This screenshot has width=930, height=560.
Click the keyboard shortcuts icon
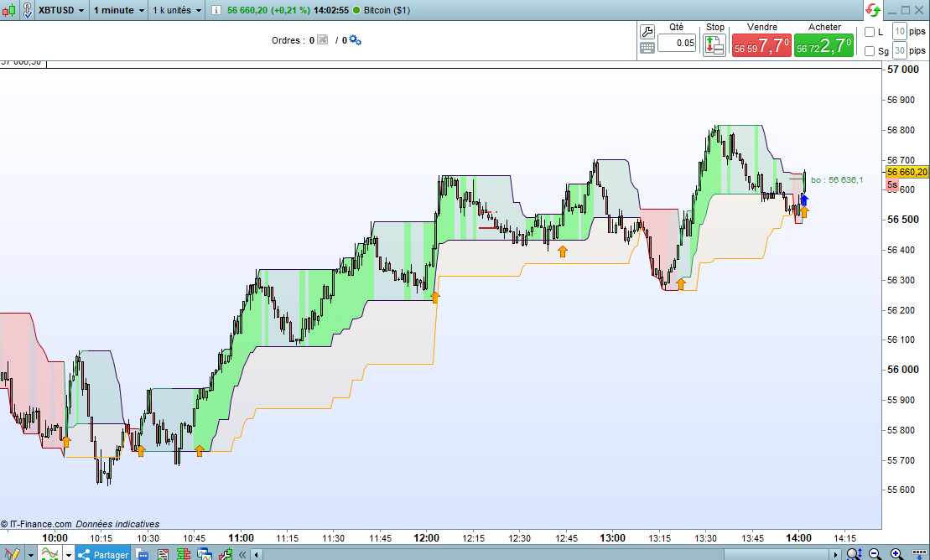(x=647, y=48)
